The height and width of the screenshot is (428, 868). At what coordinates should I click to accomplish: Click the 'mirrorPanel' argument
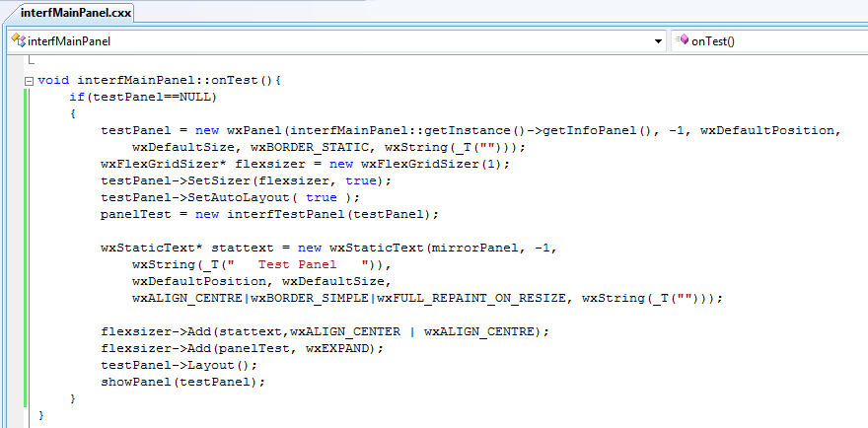click(x=475, y=249)
